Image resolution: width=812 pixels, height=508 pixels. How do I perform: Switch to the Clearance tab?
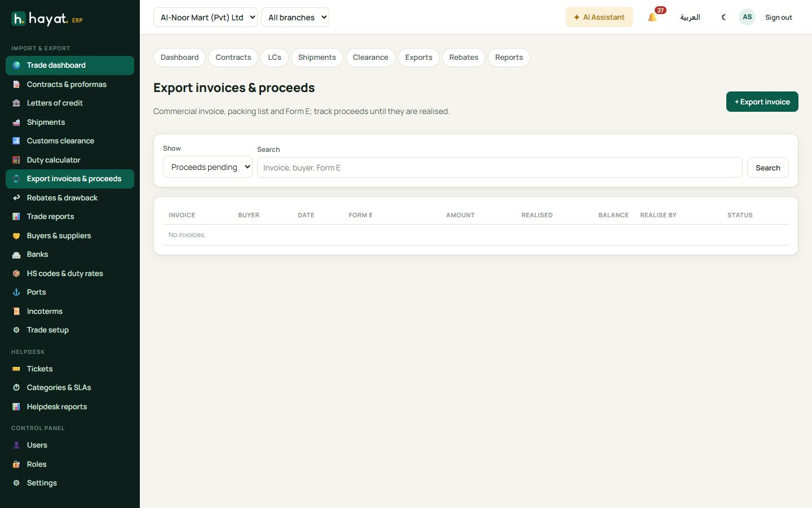(x=370, y=58)
